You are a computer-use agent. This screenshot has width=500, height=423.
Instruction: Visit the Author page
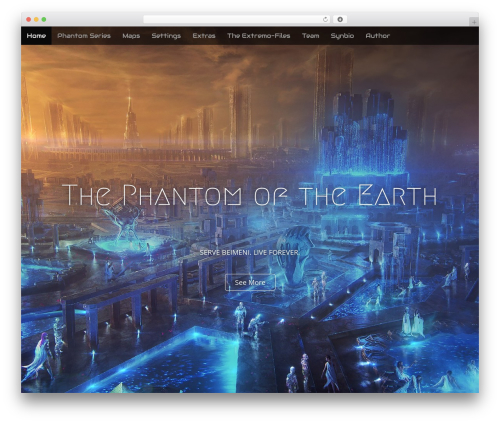377,36
